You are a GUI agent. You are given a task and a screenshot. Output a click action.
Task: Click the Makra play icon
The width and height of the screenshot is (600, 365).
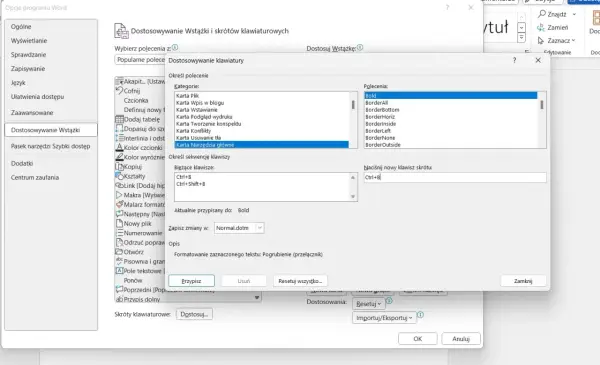[119, 195]
